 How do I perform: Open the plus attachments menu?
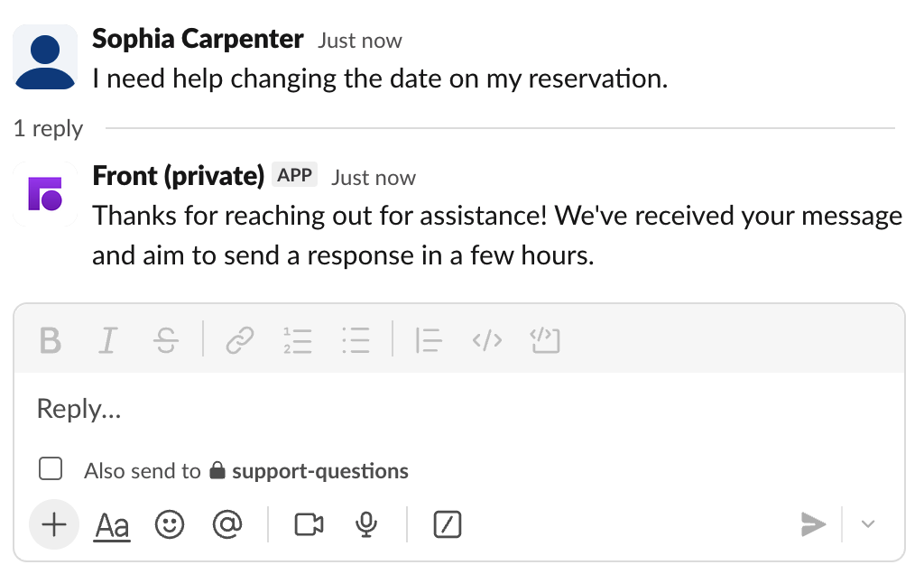(54, 524)
